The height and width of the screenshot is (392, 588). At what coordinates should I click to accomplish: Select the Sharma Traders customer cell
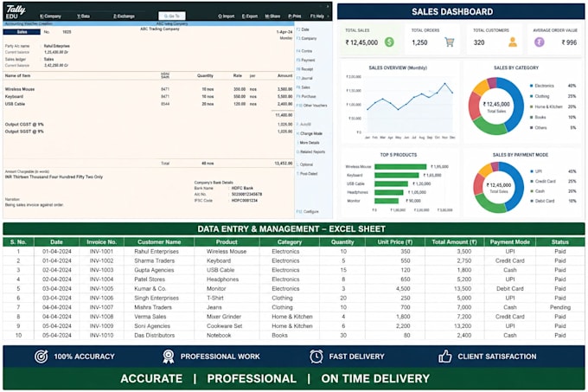159,260
